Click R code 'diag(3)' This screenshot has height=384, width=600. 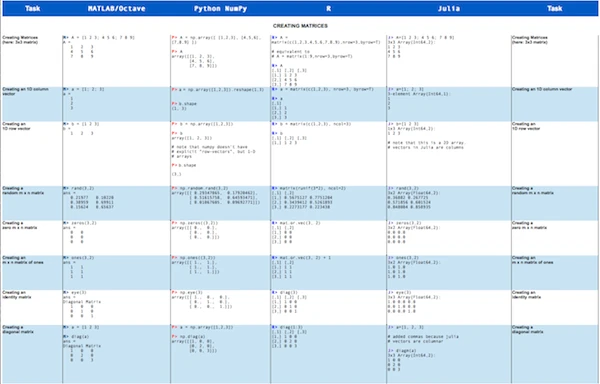[x=288, y=292]
